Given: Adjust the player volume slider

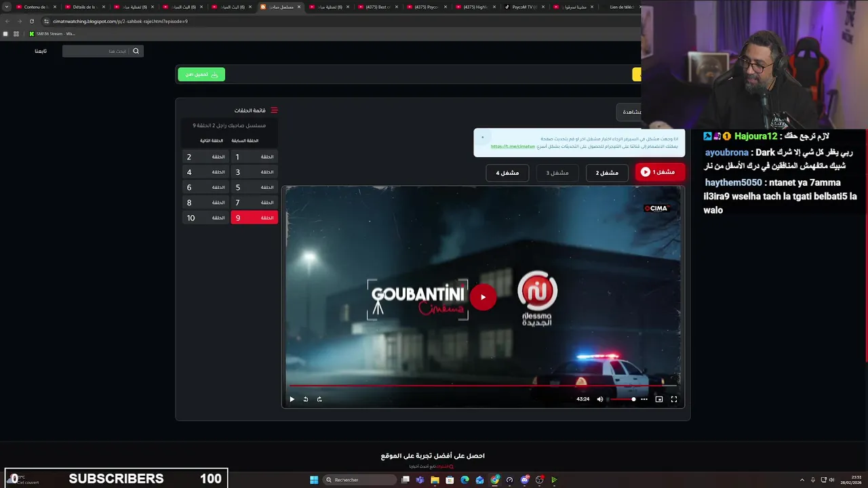Looking at the screenshot, I should point(622,399).
